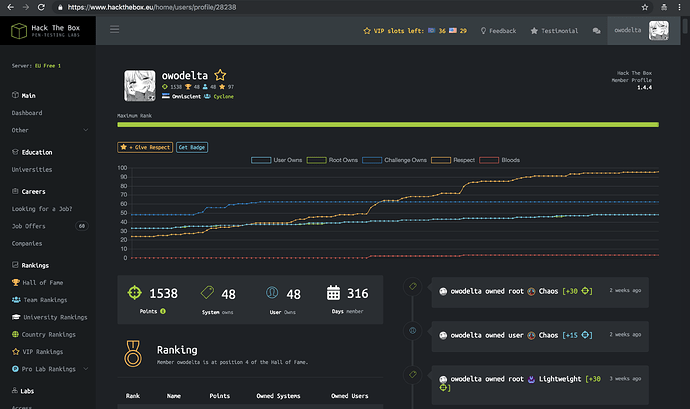
Task: Toggle User Owns legend series
Action: tap(277, 160)
